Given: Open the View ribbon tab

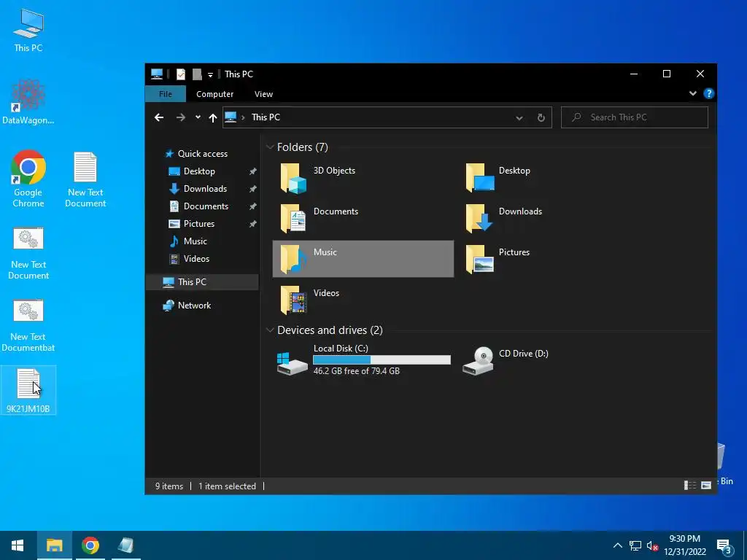Looking at the screenshot, I should (x=263, y=94).
